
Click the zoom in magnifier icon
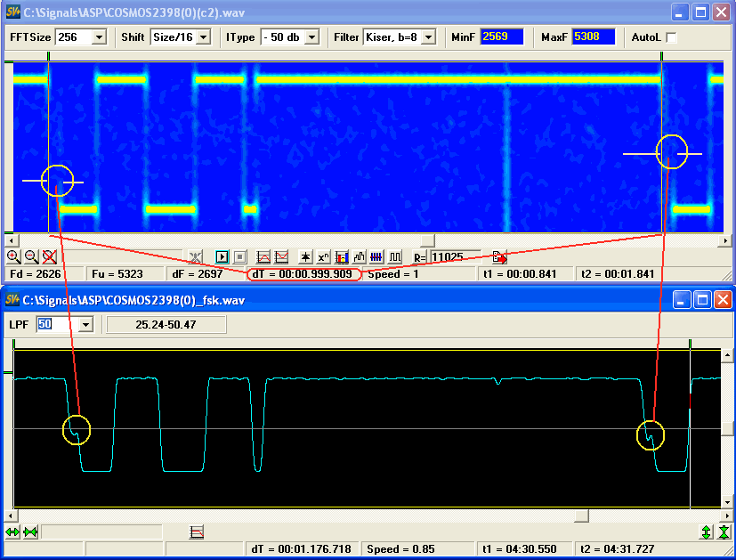[x=13, y=256]
